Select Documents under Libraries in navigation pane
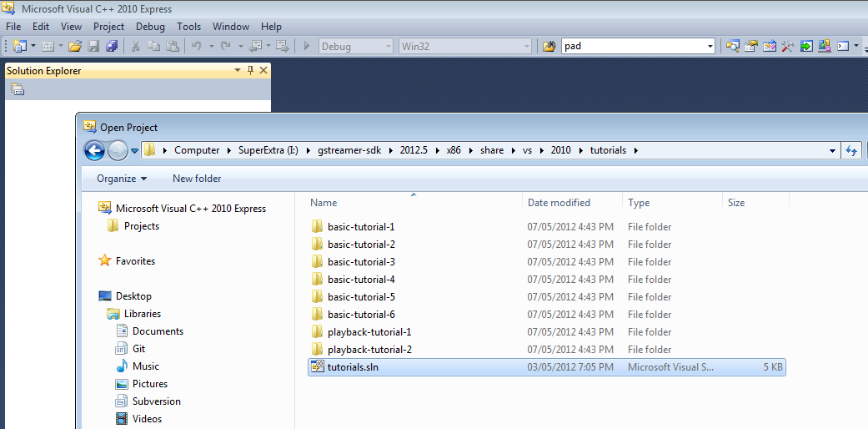Image resolution: width=868 pixels, height=429 pixels. click(158, 331)
